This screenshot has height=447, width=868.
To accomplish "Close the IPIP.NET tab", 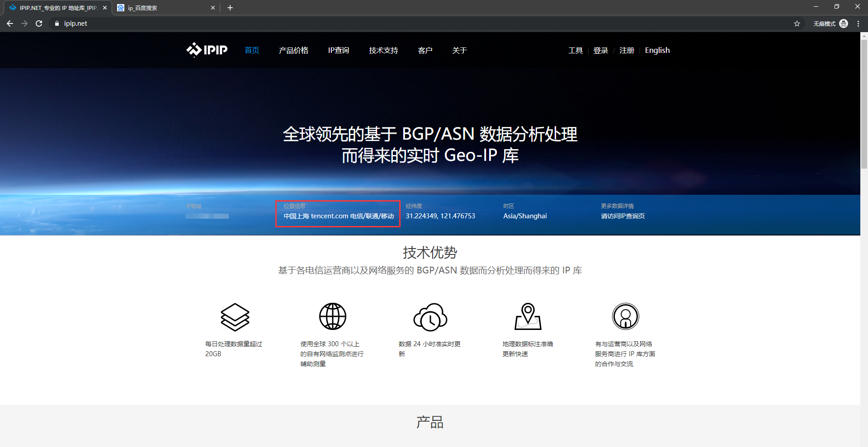I will point(105,8).
